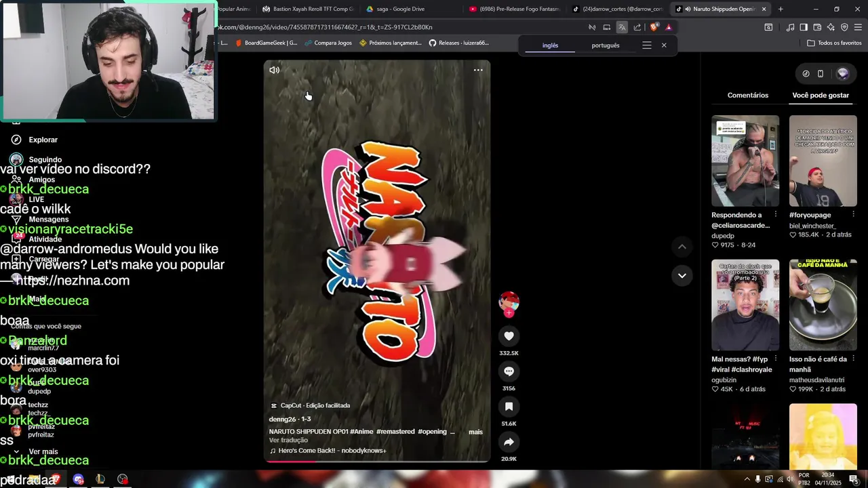Switch to Pre-Release Fogo Fantasma YouTube tab
This screenshot has height=488, width=868.
(x=514, y=9)
